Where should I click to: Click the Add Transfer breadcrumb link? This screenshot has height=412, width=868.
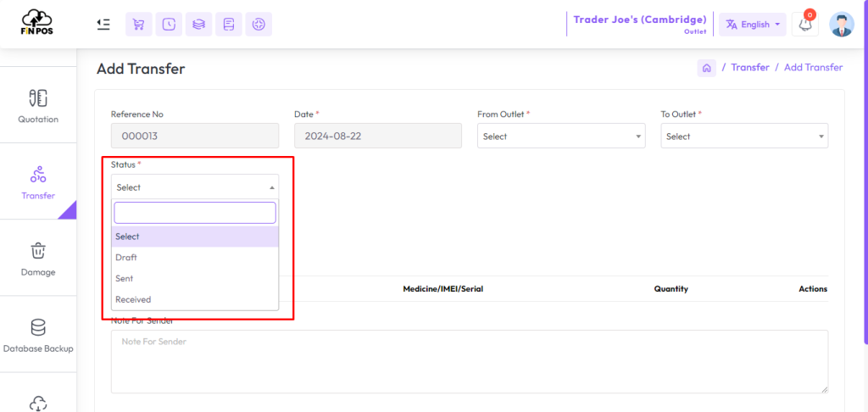(x=813, y=68)
